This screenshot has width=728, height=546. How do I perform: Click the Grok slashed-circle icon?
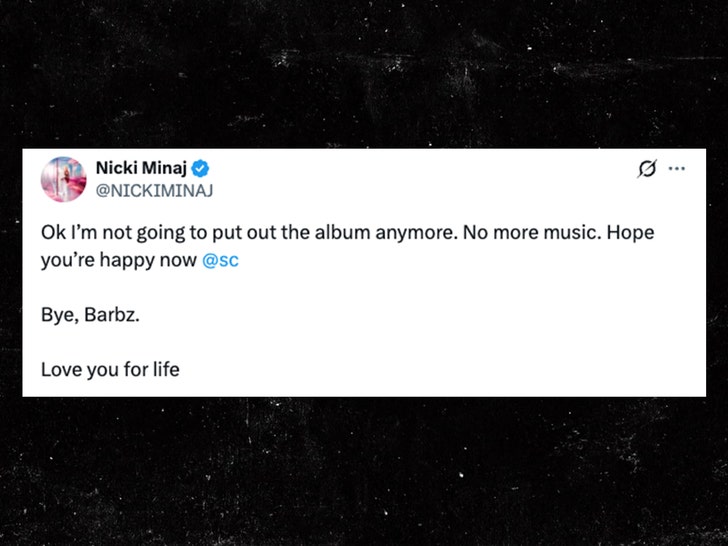[647, 168]
